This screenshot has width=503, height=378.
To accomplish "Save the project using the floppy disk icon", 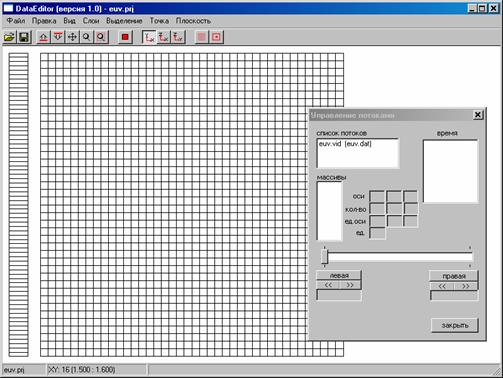I will point(24,37).
